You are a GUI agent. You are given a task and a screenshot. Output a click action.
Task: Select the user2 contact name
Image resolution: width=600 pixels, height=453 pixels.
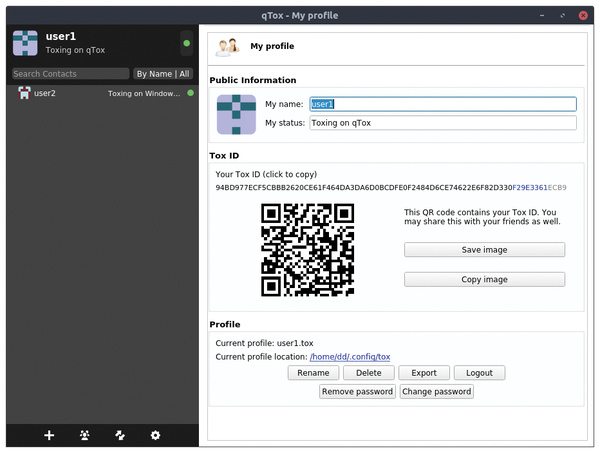(x=45, y=93)
